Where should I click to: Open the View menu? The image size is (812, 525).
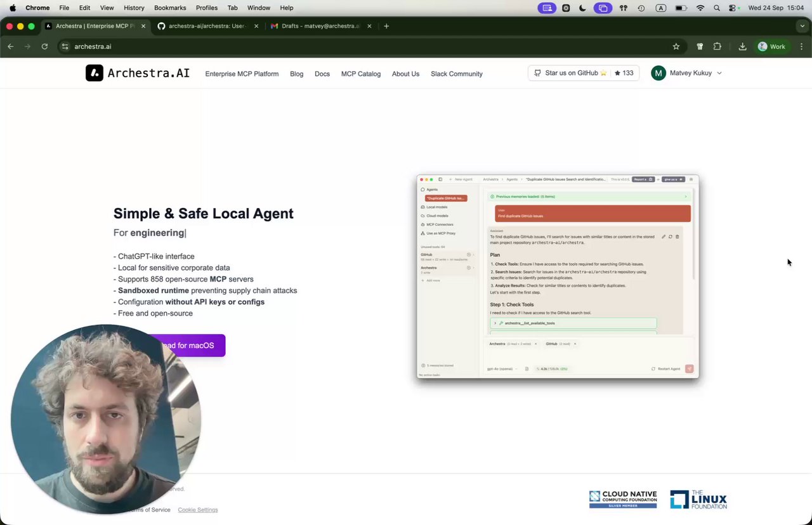pyautogui.click(x=107, y=8)
